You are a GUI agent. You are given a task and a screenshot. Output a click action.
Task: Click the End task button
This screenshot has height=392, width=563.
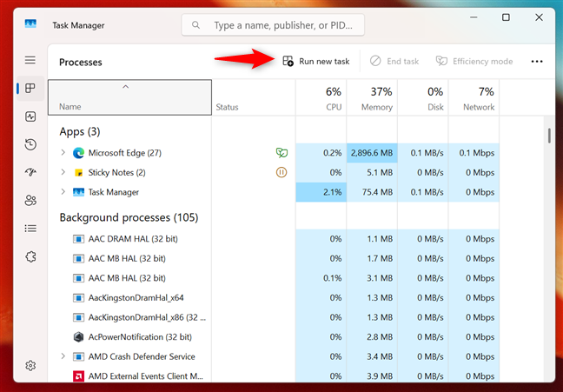point(394,62)
